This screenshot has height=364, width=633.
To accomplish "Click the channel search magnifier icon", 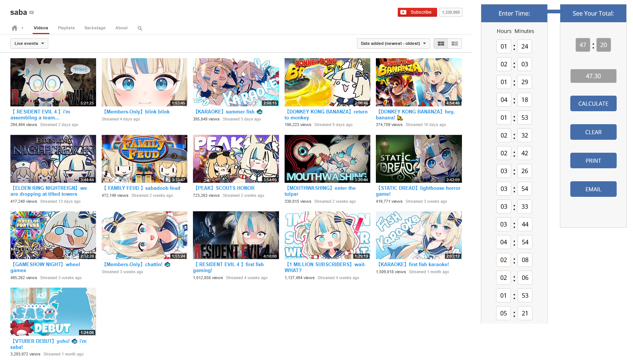I will 140,28.
